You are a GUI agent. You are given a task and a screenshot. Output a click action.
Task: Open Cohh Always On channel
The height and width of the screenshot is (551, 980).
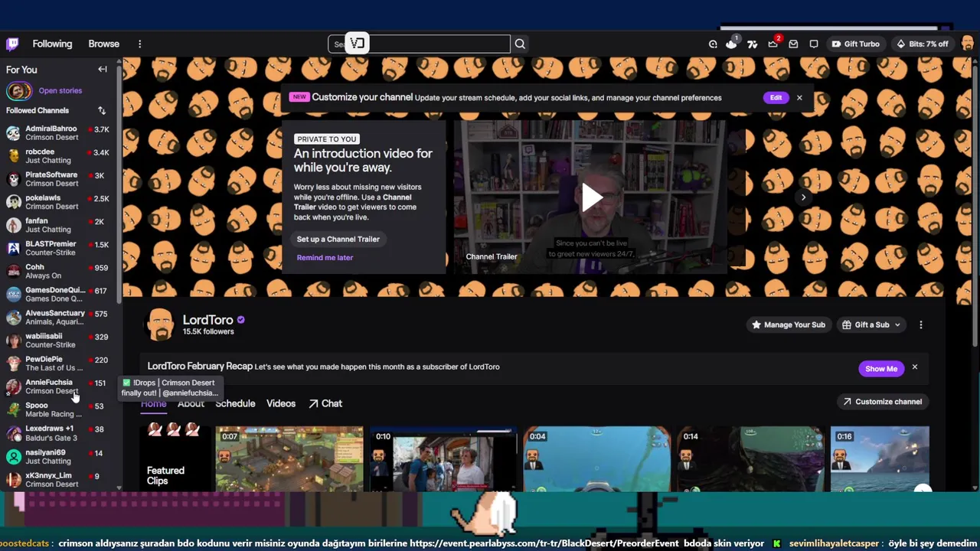[57, 271]
